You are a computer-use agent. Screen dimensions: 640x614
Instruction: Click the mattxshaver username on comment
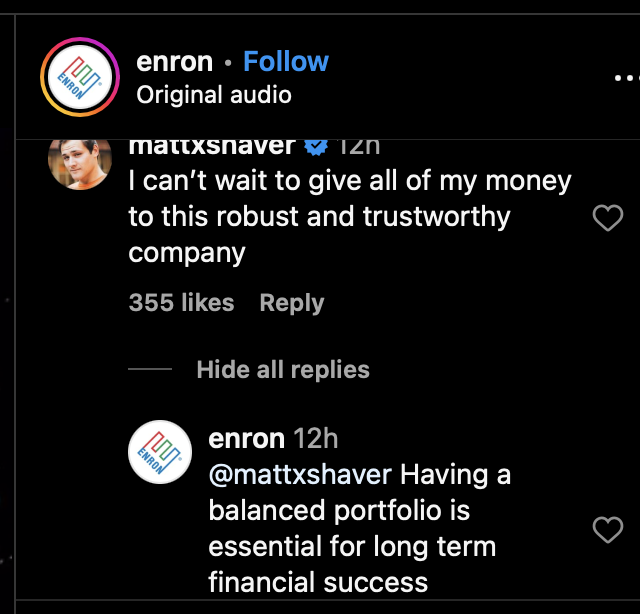(212, 146)
